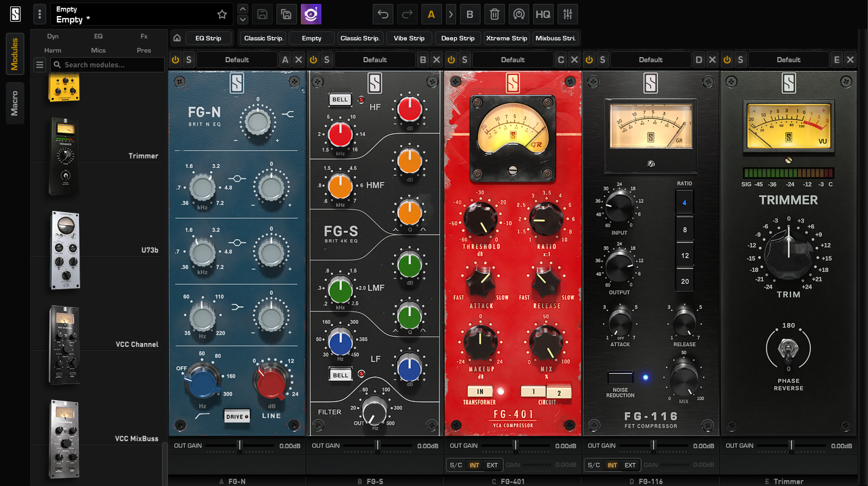Screen dimensions: 868x486
Task: Load the Vibe Strip preset
Action: (x=409, y=38)
